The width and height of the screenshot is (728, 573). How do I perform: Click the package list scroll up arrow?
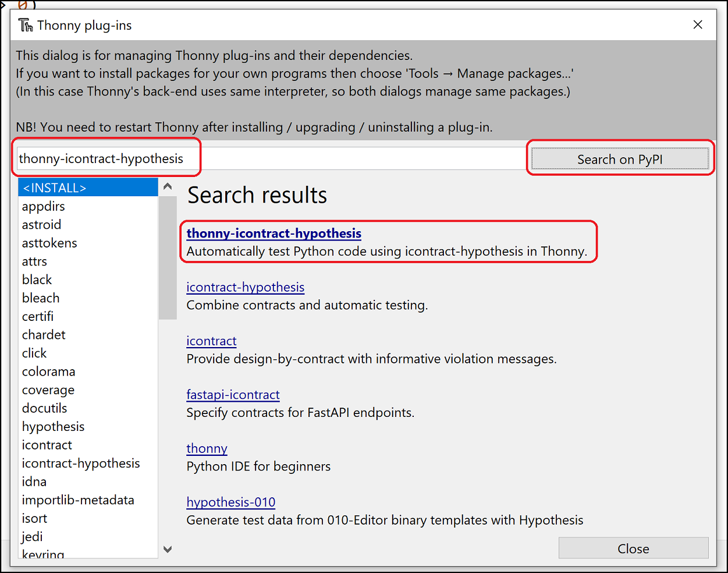tap(168, 187)
